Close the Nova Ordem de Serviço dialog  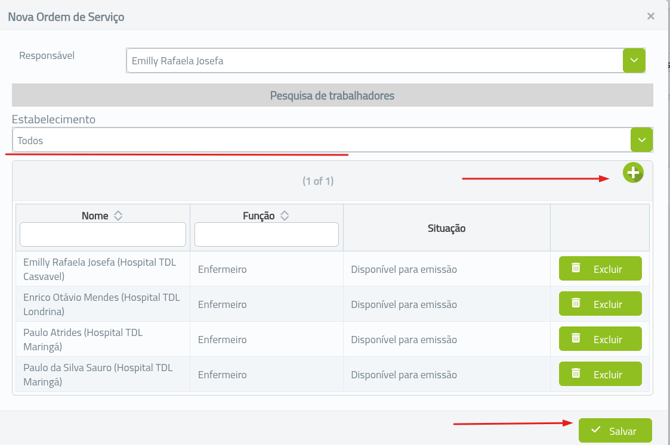pyautogui.click(x=651, y=17)
